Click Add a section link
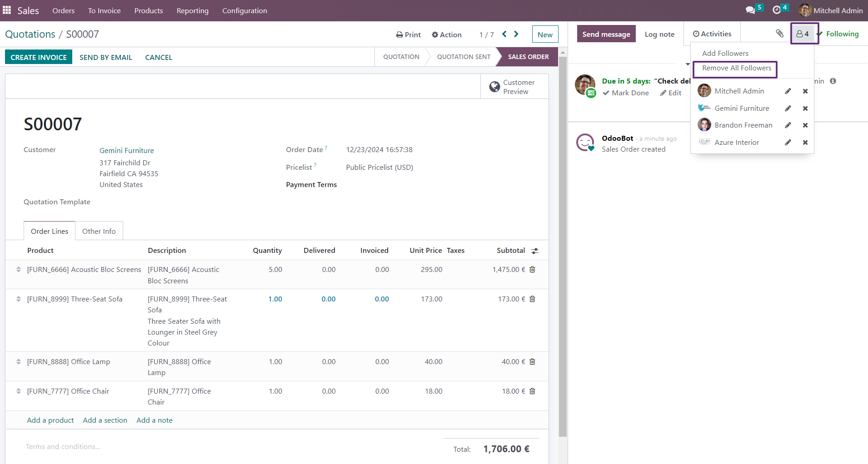868x464 pixels. 105,420
